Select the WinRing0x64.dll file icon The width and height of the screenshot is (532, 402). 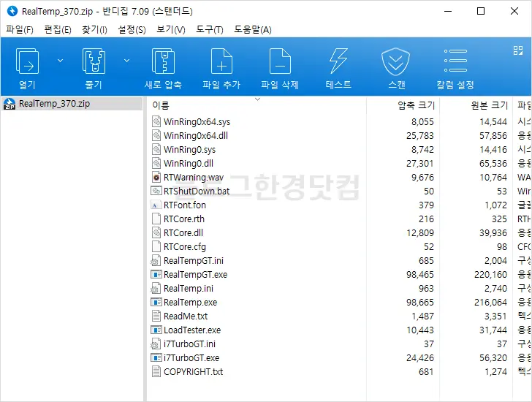(x=156, y=135)
